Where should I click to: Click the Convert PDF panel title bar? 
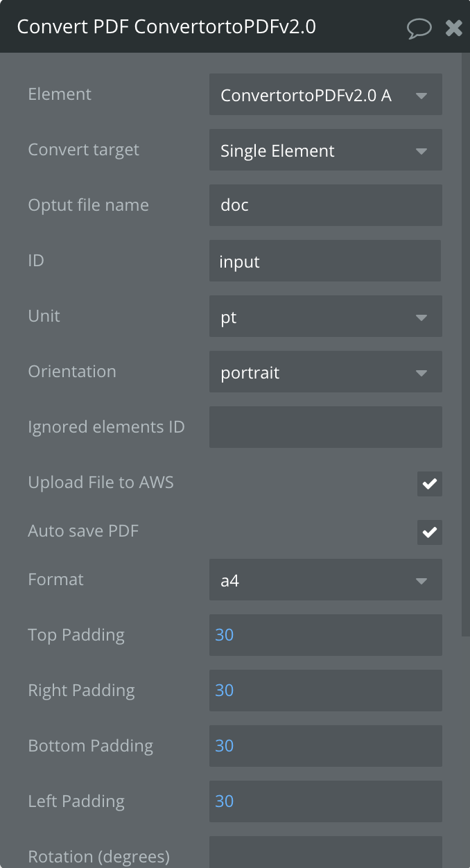point(208,27)
